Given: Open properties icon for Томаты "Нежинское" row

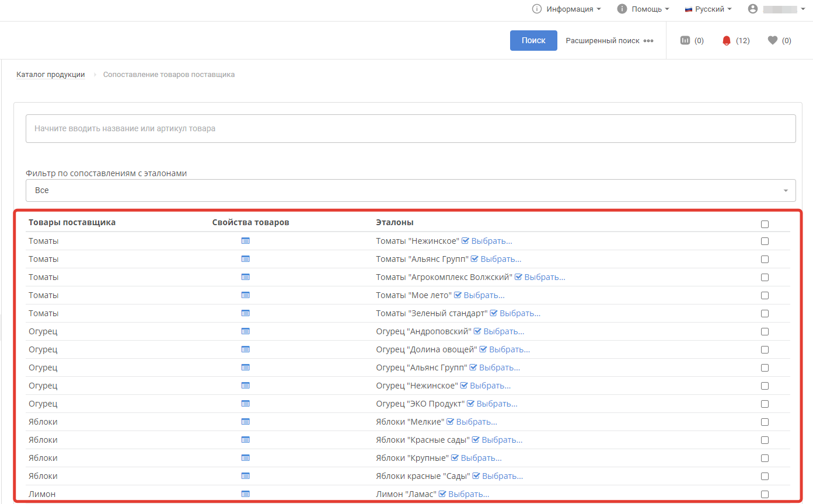Looking at the screenshot, I should coord(245,241).
